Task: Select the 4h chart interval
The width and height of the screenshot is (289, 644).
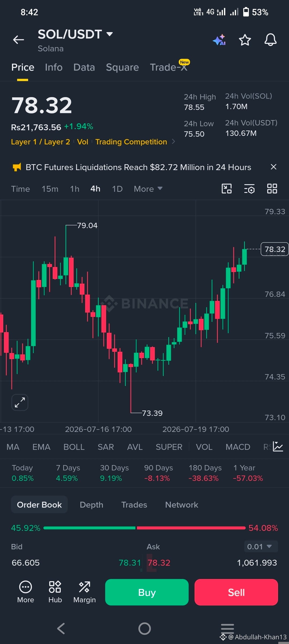Action: (95, 189)
